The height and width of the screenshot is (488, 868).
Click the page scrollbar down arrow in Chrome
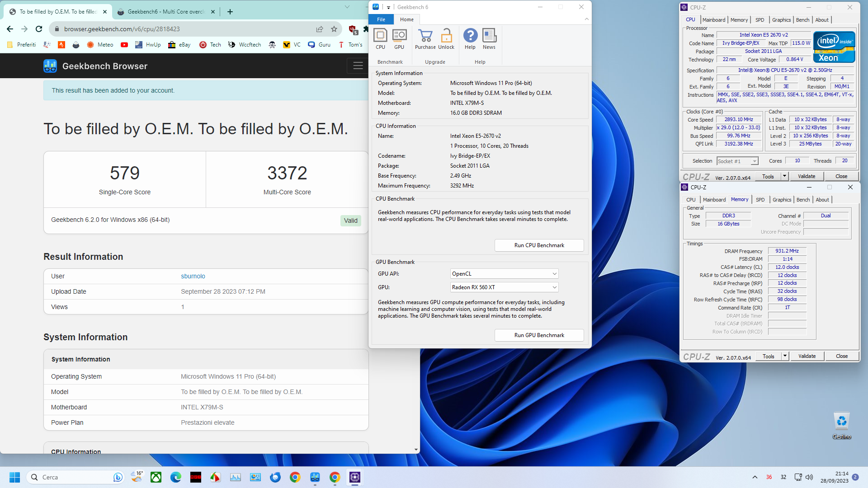tap(416, 450)
